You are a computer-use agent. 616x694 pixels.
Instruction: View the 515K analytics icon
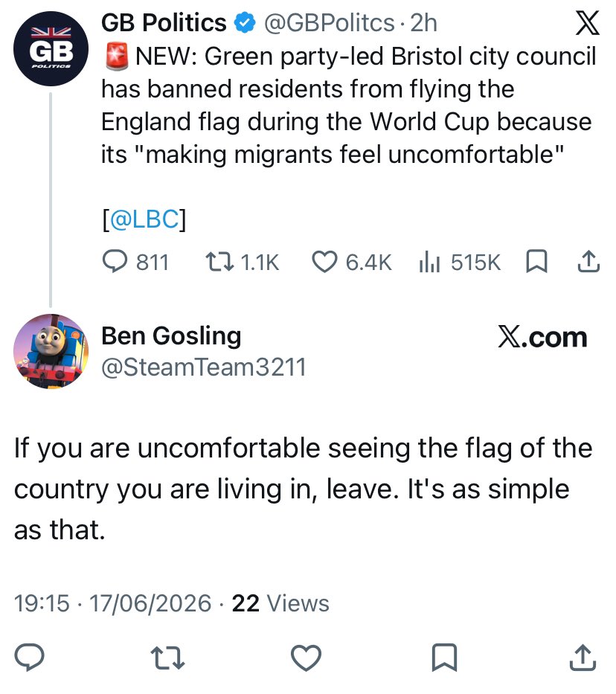(429, 262)
